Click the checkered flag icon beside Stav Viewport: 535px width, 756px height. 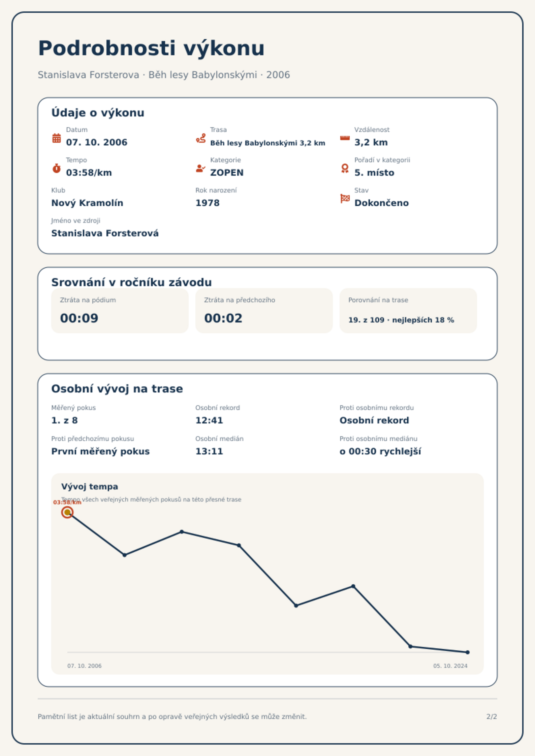point(345,199)
